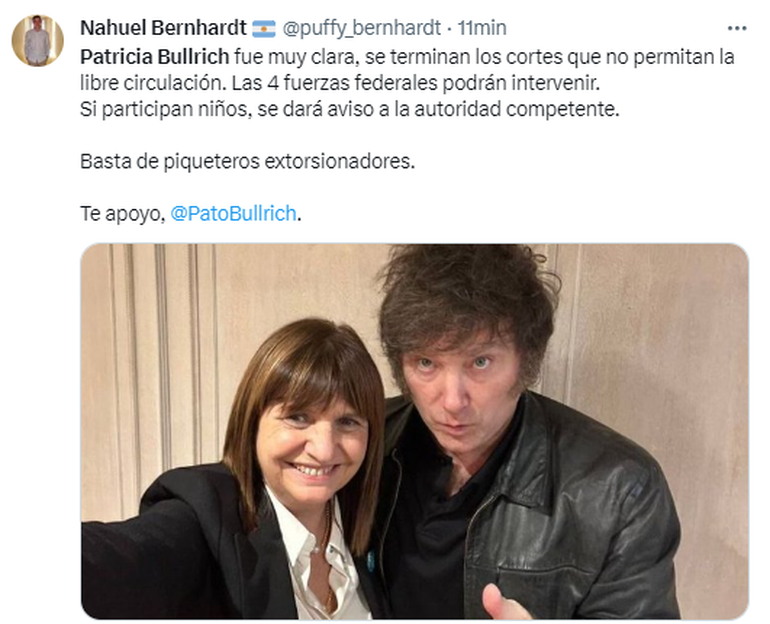Follow the @PatoBullrich mention link
Screen dimensions: 770x624
pyautogui.click(x=234, y=213)
